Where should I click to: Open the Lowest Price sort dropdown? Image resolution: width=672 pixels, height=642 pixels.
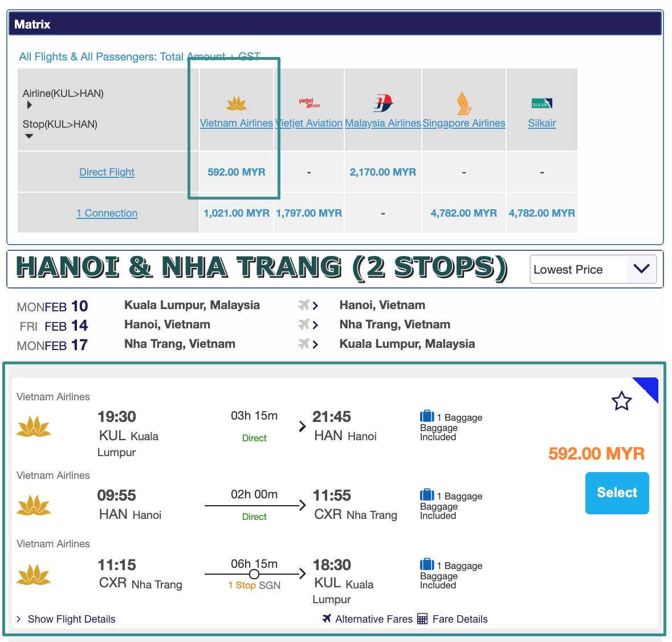coord(593,269)
